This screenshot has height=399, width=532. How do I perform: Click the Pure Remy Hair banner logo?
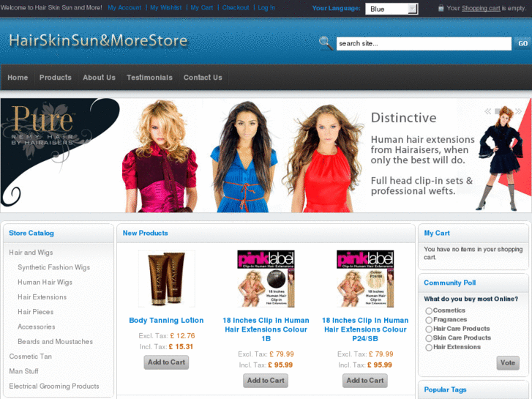(42, 126)
